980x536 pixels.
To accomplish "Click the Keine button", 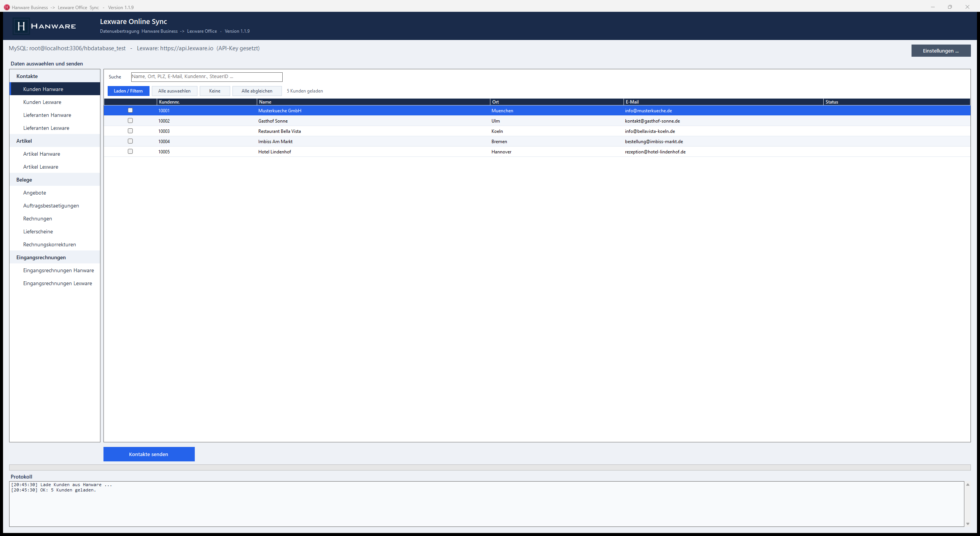I will [215, 91].
